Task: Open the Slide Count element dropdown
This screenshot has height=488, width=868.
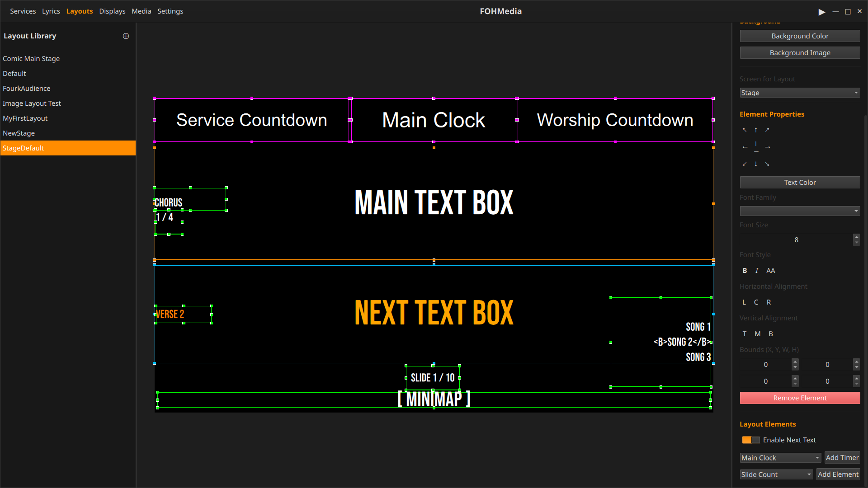Action: pos(776,475)
